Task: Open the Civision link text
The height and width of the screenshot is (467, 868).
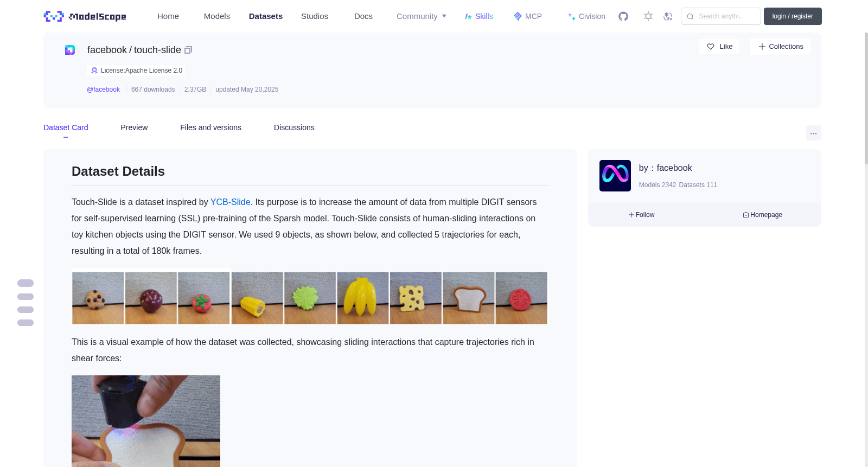Action: tap(592, 16)
